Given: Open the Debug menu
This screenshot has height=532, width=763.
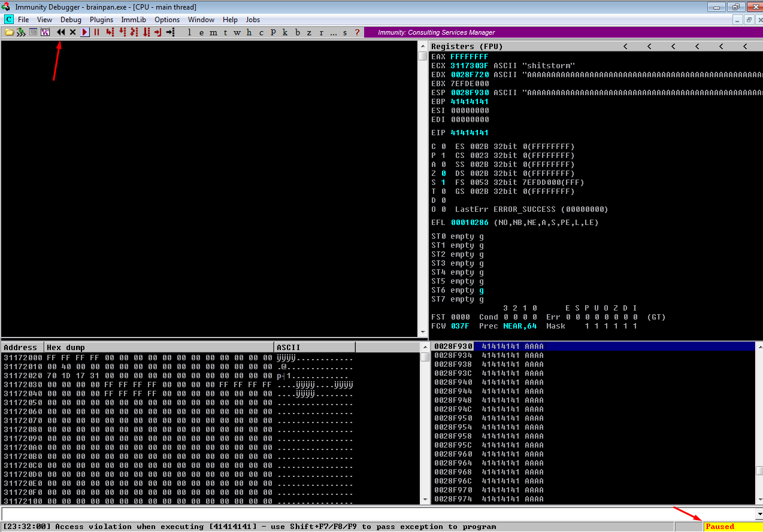Looking at the screenshot, I should point(71,20).
